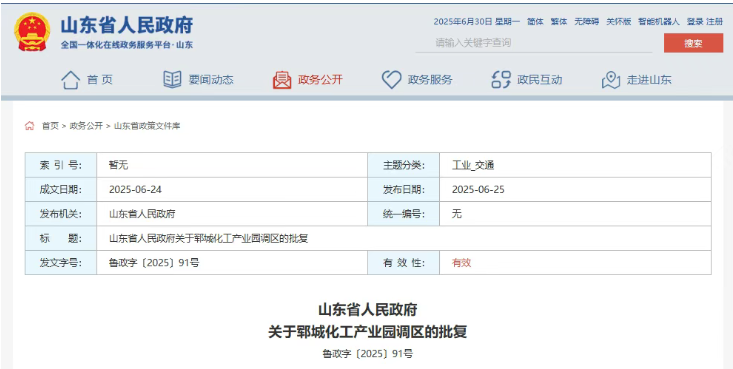The width and height of the screenshot is (733, 369).
Task: Switch to 繁体 traditional Chinese
Action: [x=559, y=22]
